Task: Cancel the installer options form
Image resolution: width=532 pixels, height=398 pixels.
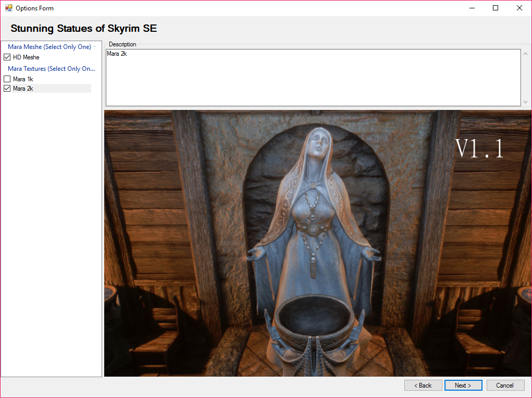Action: (x=505, y=385)
